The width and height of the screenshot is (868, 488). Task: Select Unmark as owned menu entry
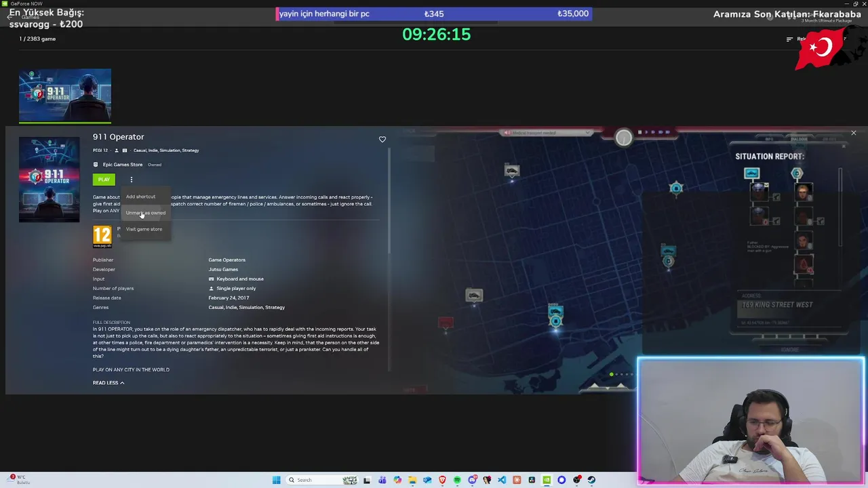coord(145,213)
